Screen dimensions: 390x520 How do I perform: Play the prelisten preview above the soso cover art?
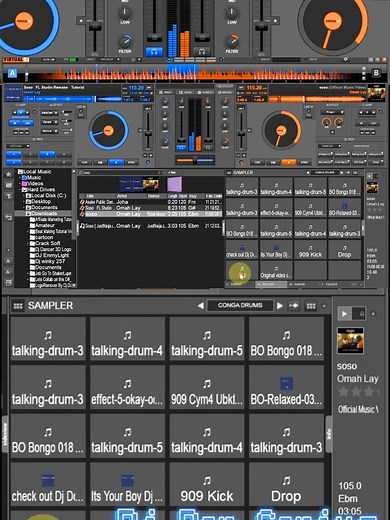tap(344, 313)
